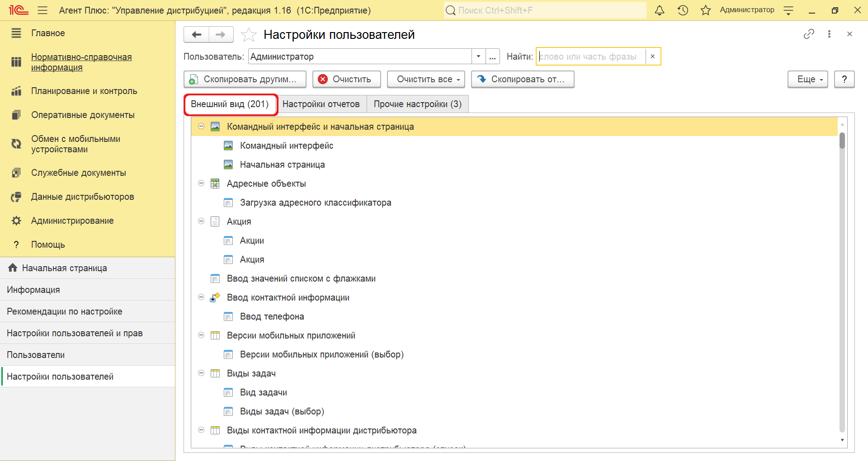868x461 pixels.
Task: Go back with the left arrow button
Action: (x=196, y=34)
